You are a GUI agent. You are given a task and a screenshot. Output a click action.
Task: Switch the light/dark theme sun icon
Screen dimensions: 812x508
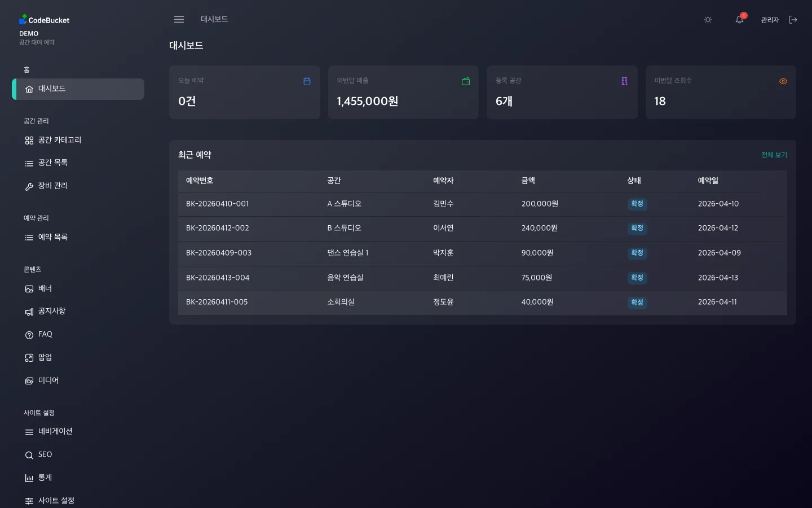click(x=708, y=20)
